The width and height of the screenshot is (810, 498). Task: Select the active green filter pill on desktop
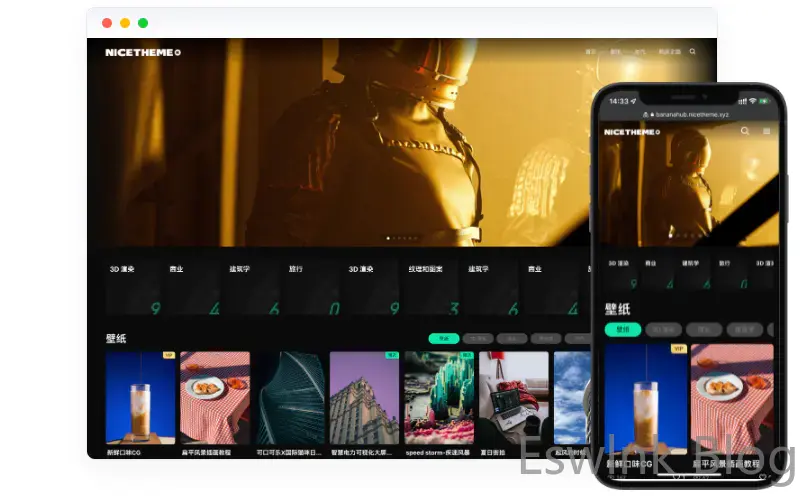444,339
